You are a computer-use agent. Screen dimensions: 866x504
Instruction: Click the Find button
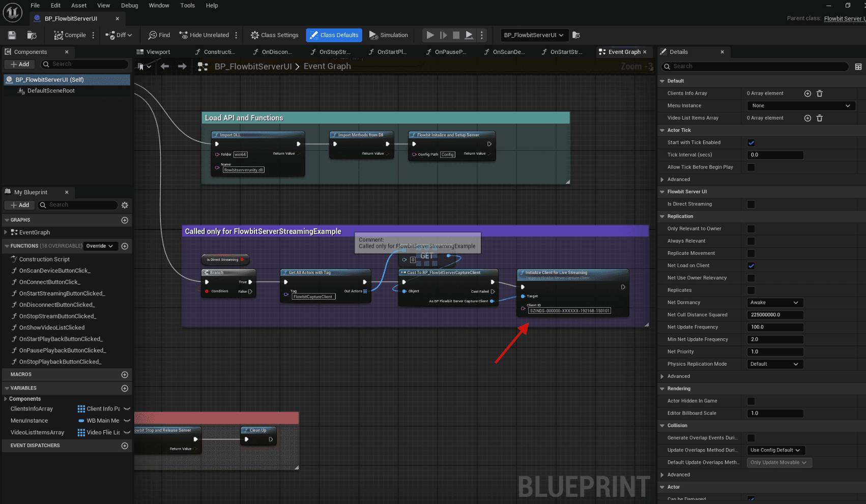159,35
